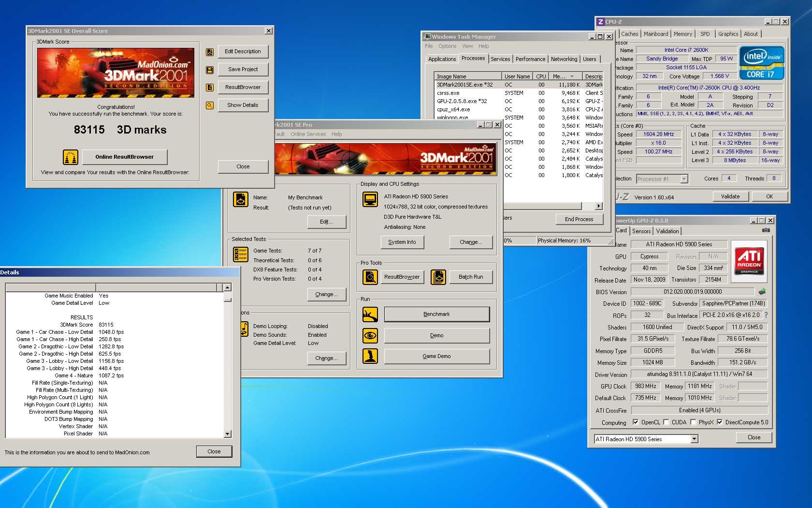Click the Benchmark run icon
The width and height of the screenshot is (812, 508).
(x=370, y=314)
